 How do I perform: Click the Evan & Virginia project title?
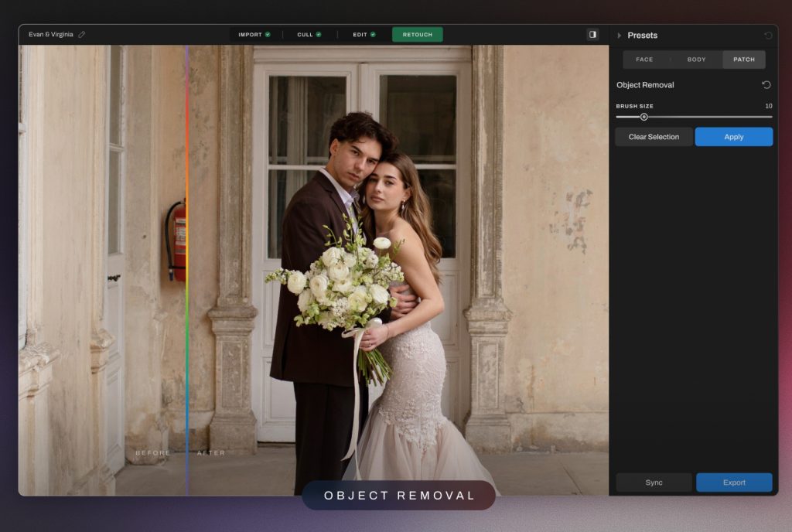pyautogui.click(x=50, y=34)
